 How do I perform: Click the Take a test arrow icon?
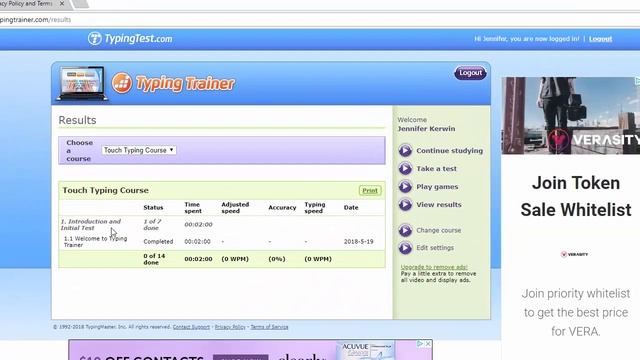(x=405, y=169)
